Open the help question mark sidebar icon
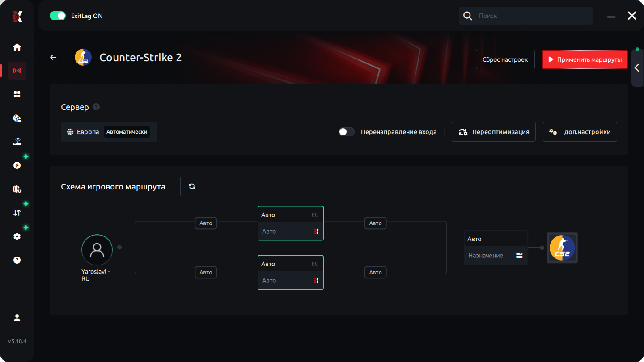The width and height of the screenshot is (644, 362). coord(17,260)
